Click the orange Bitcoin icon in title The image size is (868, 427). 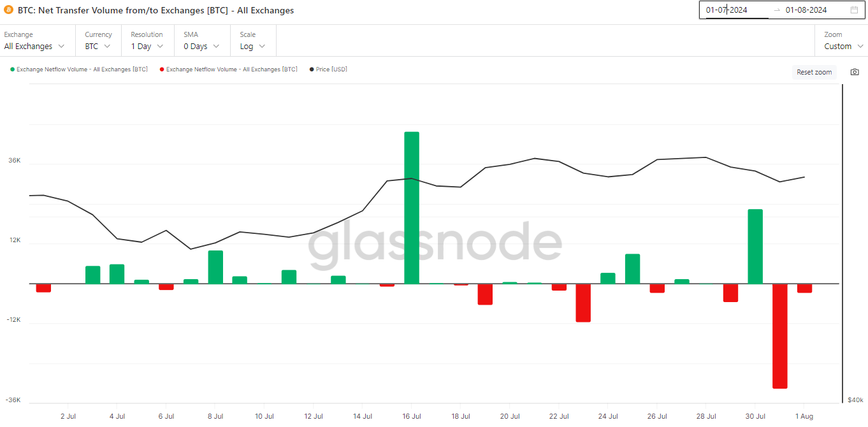coord(8,10)
